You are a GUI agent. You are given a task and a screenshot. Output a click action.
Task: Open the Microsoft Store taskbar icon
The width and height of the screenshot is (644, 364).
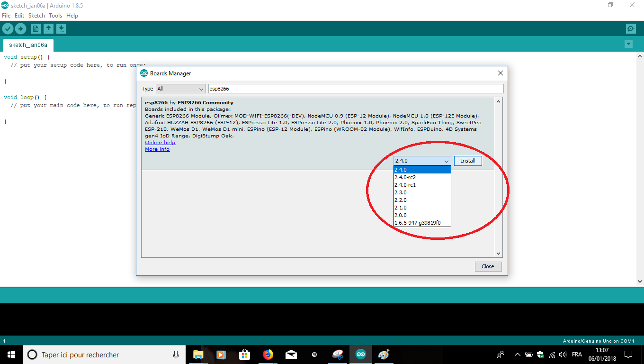[244, 355]
